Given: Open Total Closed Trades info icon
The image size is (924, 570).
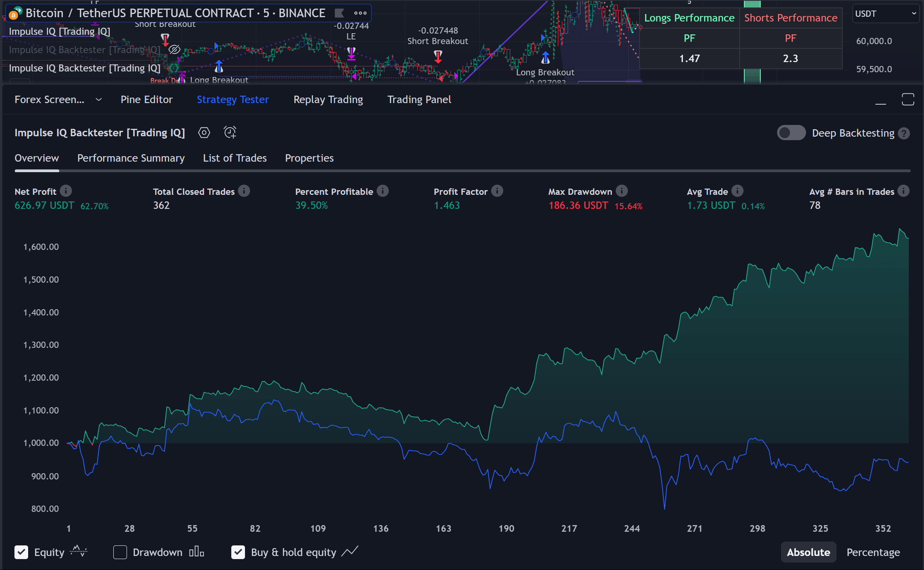Looking at the screenshot, I should [x=244, y=191].
